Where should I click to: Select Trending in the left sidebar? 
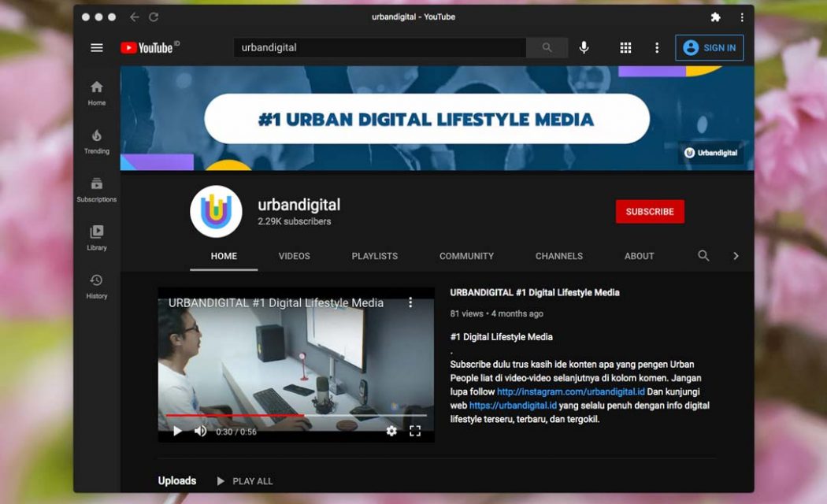coord(96,139)
